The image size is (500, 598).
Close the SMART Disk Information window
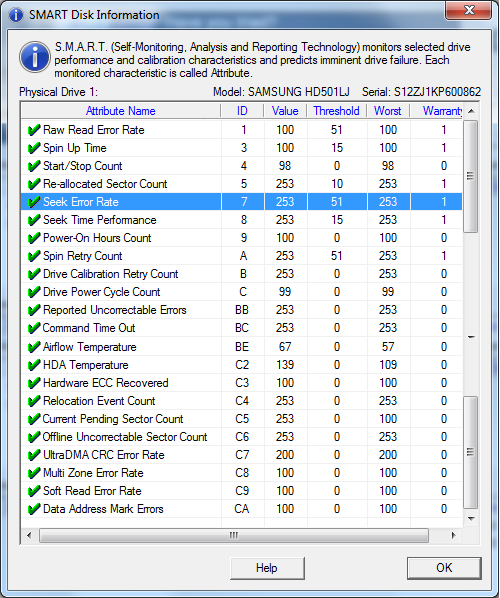(x=469, y=10)
